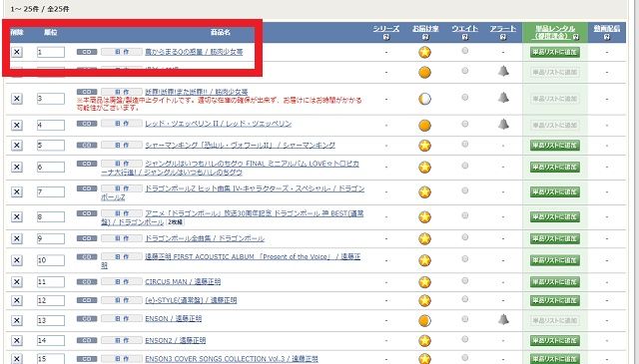Open the CIRCUS MAN / 遠藤正明 link
Viewport: 639px width, 364px height.
pos(183,282)
